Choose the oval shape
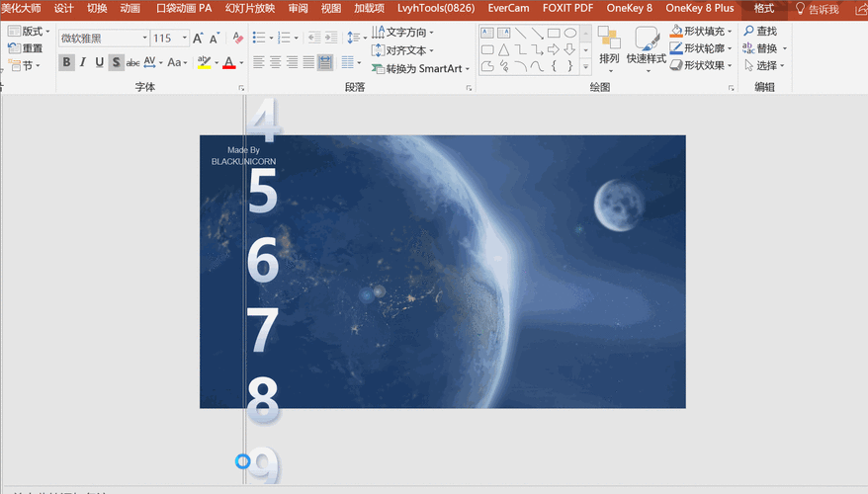Image resolution: width=868 pixels, height=494 pixels. click(570, 33)
